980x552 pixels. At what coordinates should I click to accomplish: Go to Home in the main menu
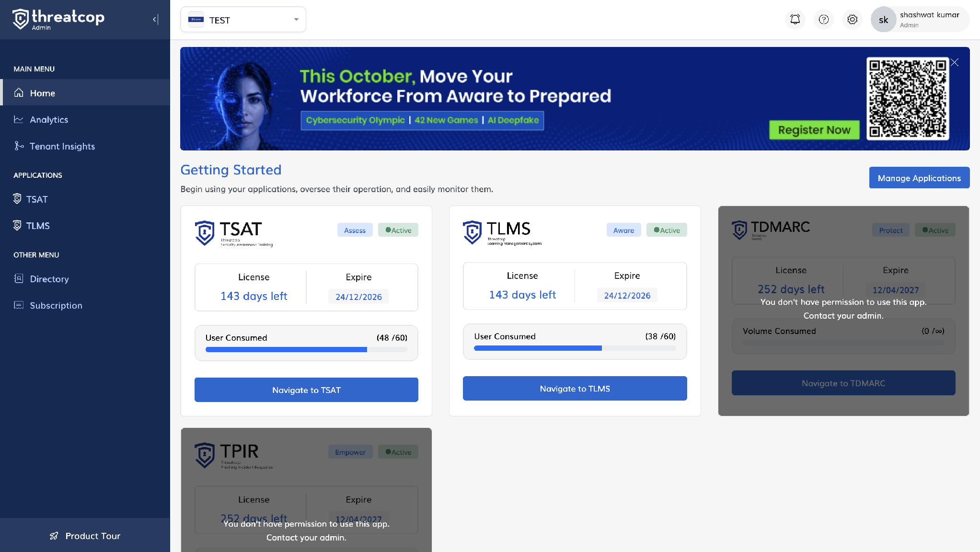(x=85, y=92)
